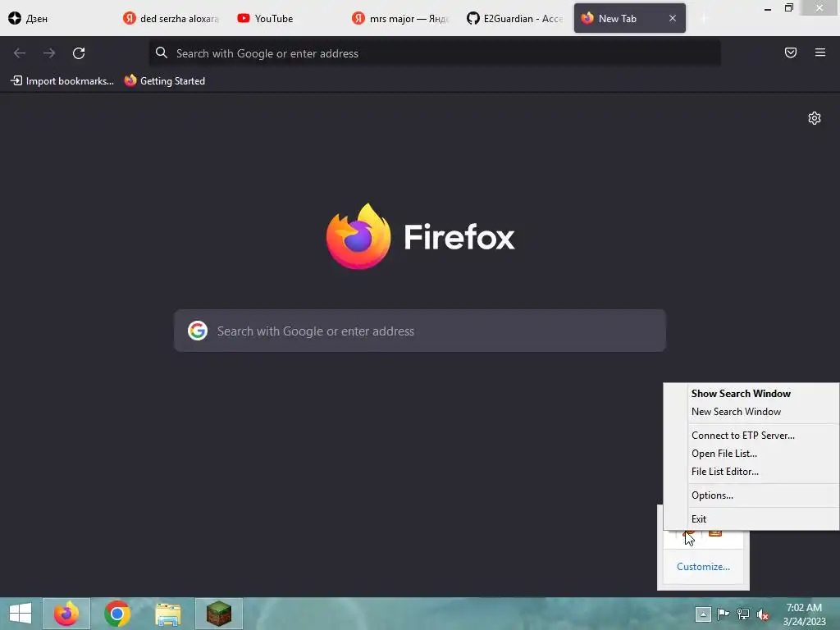Focus the center Google search box
Screen dimensions: 840x630
click(x=420, y=331)
